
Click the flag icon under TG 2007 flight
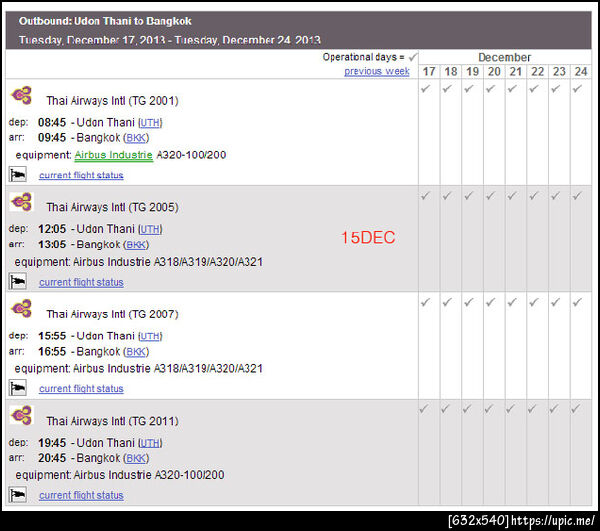[18, 388]
